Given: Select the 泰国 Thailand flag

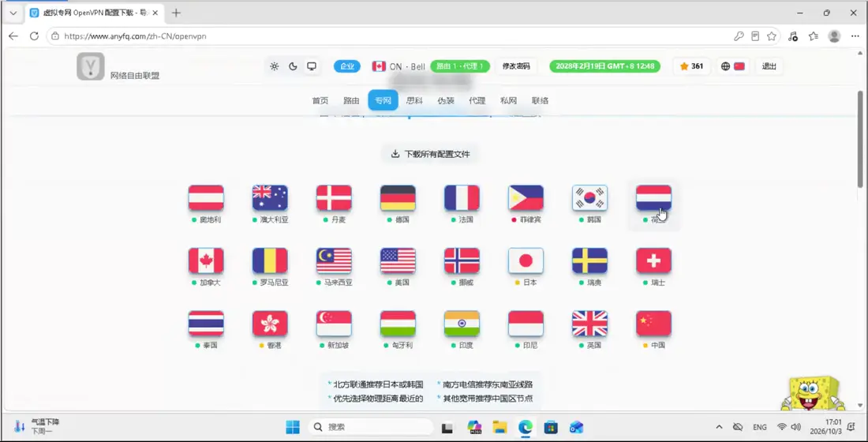Looking at the screenshot, I should (206, 324).
